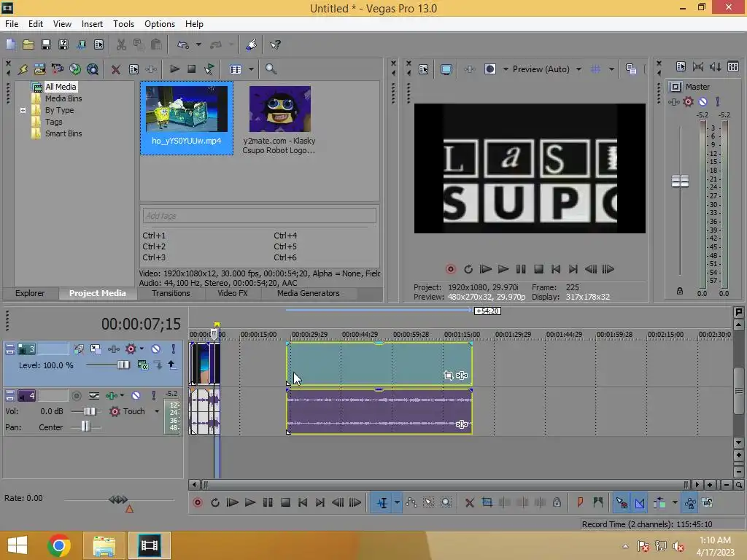Copy snapshot icon in preview toolbar
Screen dimensions: 747x560
tap(631, 69)
